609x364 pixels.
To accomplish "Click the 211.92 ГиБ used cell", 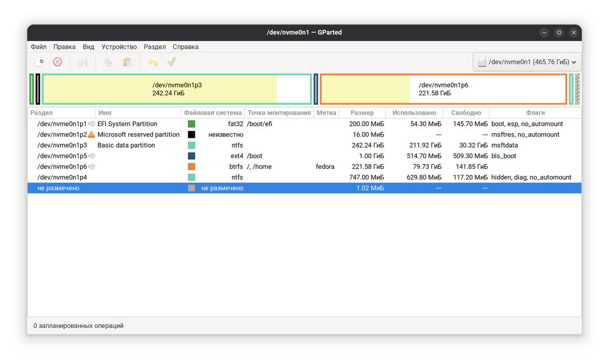I will tap(425, 145).
